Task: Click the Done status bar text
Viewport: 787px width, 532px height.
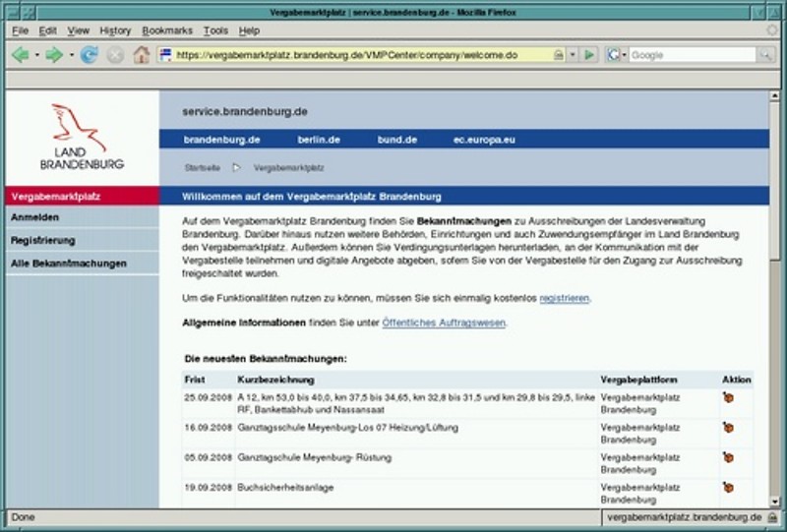Action: tap(23, 517)
